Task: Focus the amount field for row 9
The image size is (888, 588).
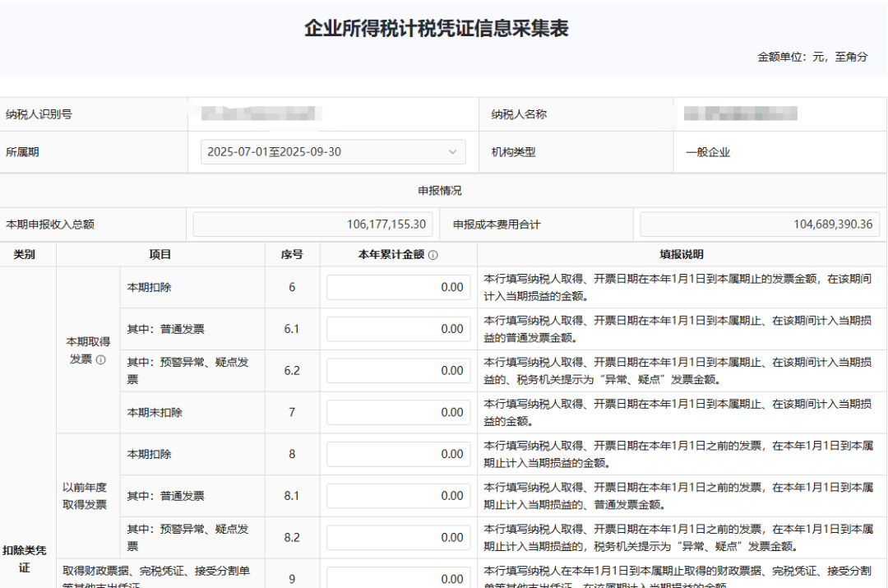Action: pos(399,579)
